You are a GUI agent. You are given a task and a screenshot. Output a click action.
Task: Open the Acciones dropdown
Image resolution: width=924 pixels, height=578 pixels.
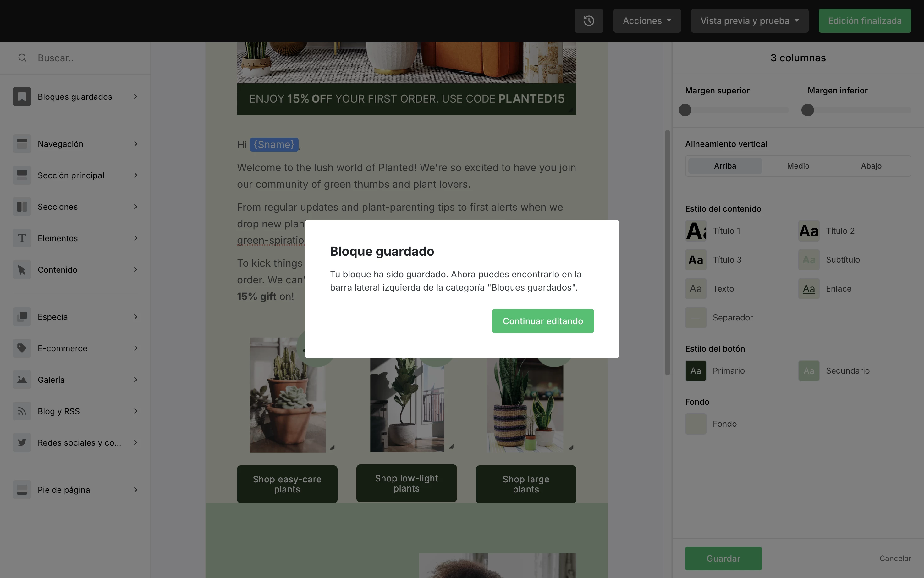click(647, 21)
